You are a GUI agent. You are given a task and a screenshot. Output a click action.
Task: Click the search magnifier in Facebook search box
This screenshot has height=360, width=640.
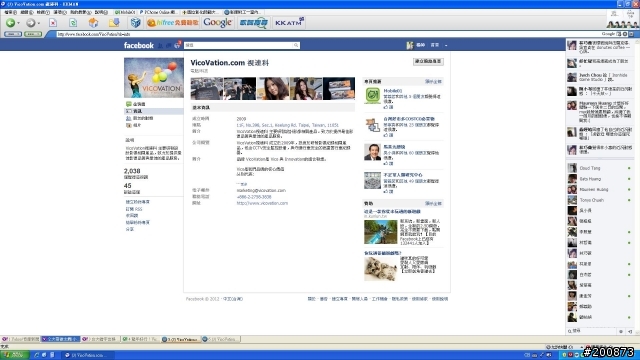tap(296, 45)
